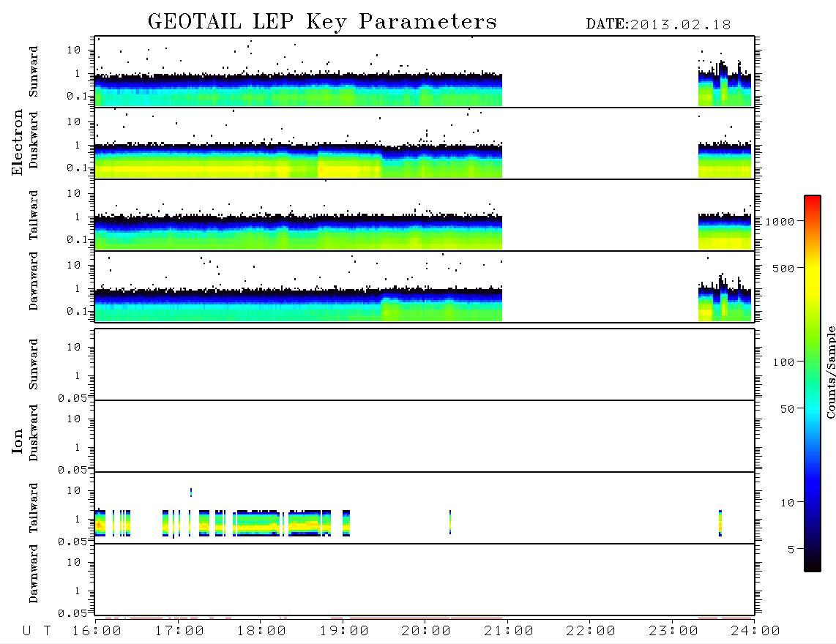Viewport: 836px width, 644px height.
Task: Click the '23:00' time tick label
Action: pos(673,632)
